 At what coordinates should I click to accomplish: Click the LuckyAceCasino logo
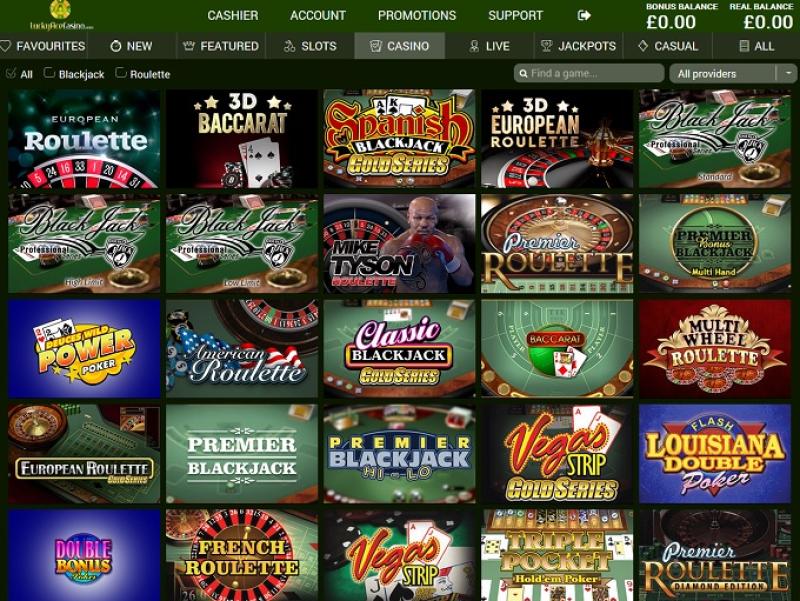click(61, 15)
